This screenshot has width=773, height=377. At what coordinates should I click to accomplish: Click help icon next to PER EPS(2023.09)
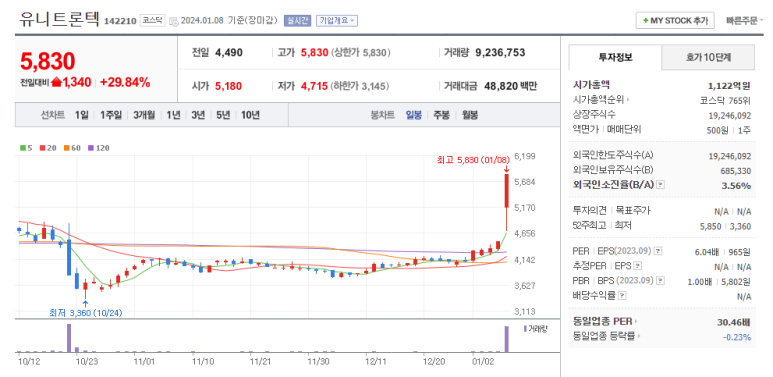pyautogui.click(x=659, y=251)
